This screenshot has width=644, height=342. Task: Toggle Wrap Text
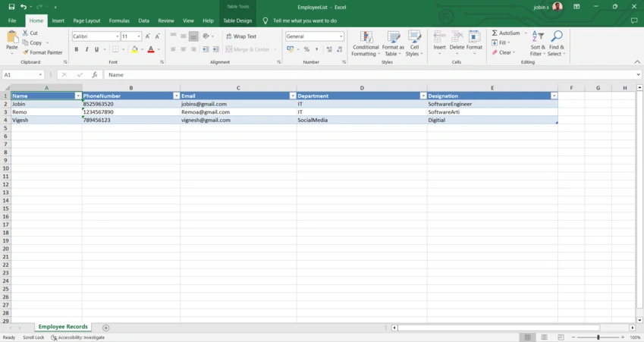[x=241, y=36]
